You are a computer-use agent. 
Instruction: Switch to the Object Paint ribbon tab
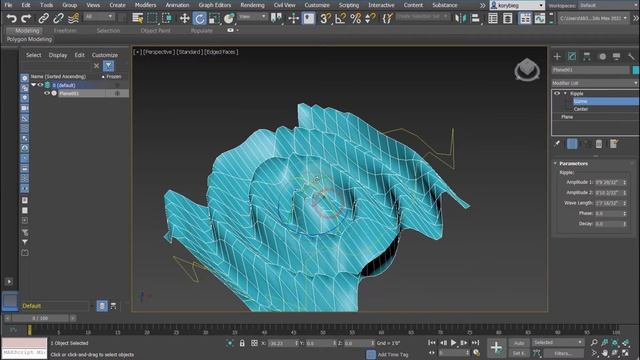(156, 31)
